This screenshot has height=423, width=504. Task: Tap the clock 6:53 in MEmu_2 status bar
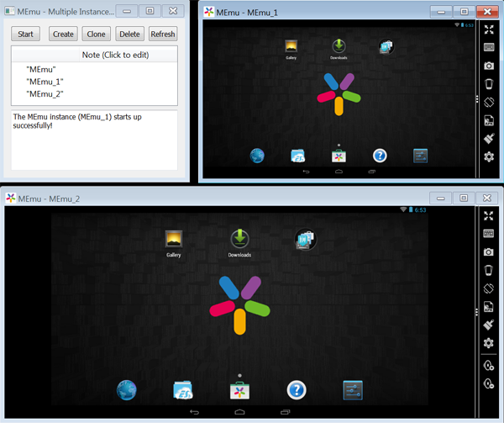tap(420, 210)
